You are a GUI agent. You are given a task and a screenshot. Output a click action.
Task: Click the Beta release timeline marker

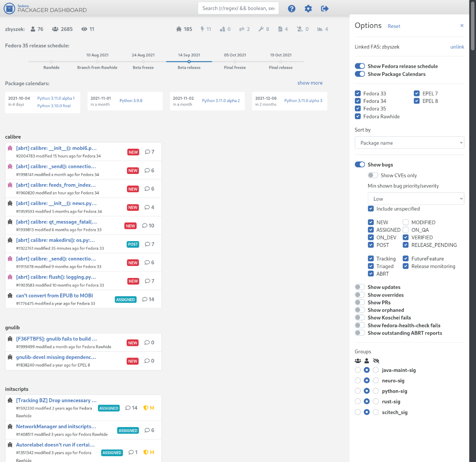coord(189,61)
